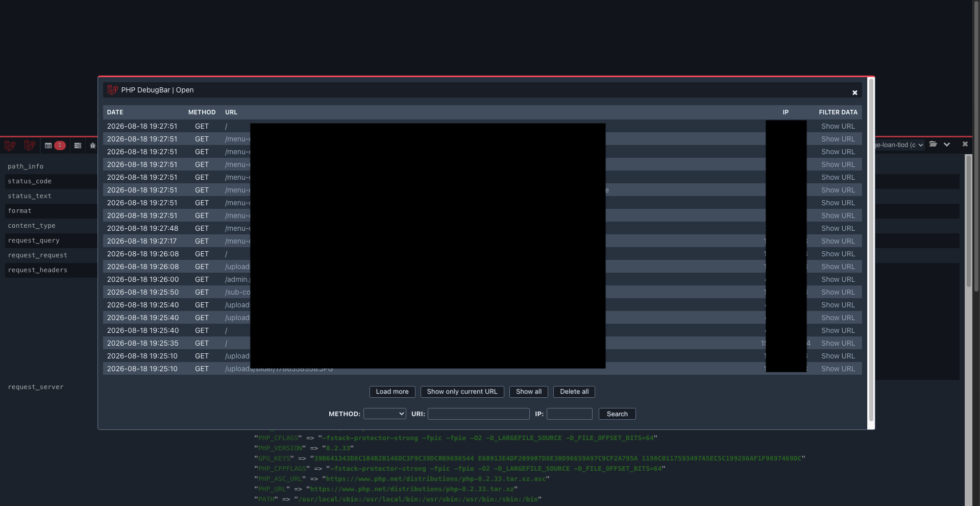The width and height of the screenshot is (980, 506).
Task: Click the IP filter input field
Action: 570,414
